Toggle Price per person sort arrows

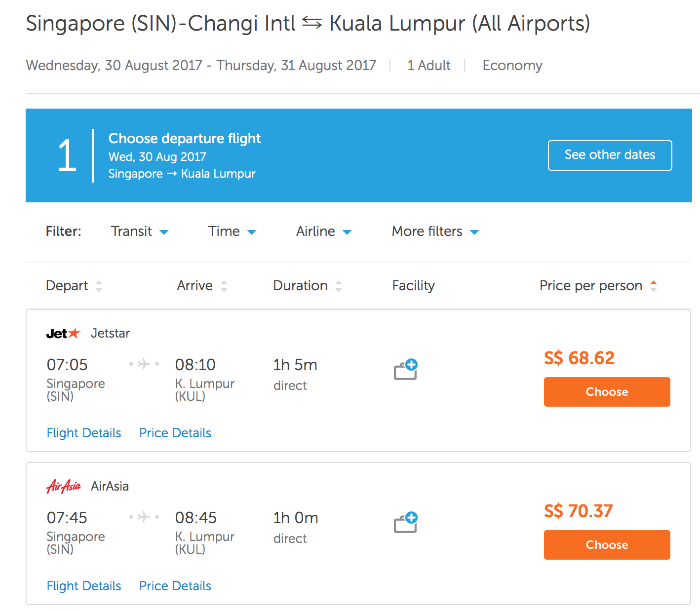(654, 286)
